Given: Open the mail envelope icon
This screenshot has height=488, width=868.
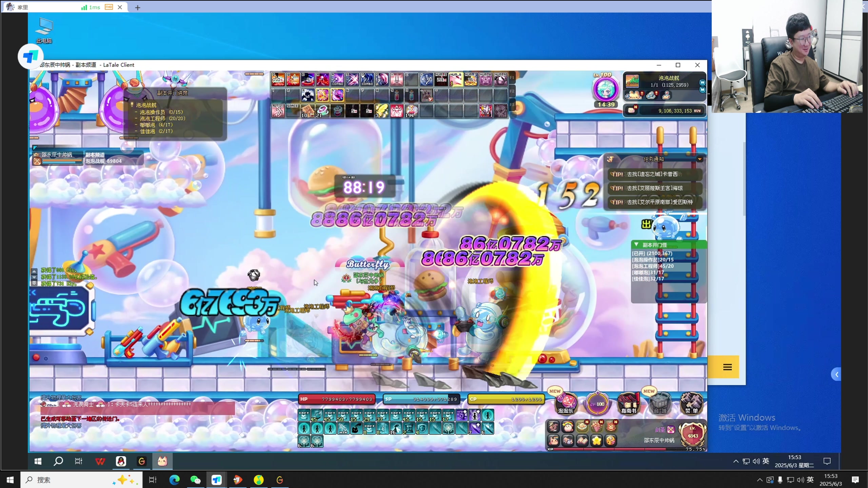Looking at the screenshot, I should click(632, 110).
